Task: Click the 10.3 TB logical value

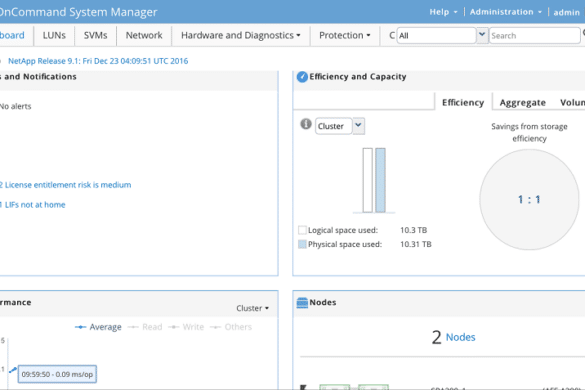Action: click(413, 230)
